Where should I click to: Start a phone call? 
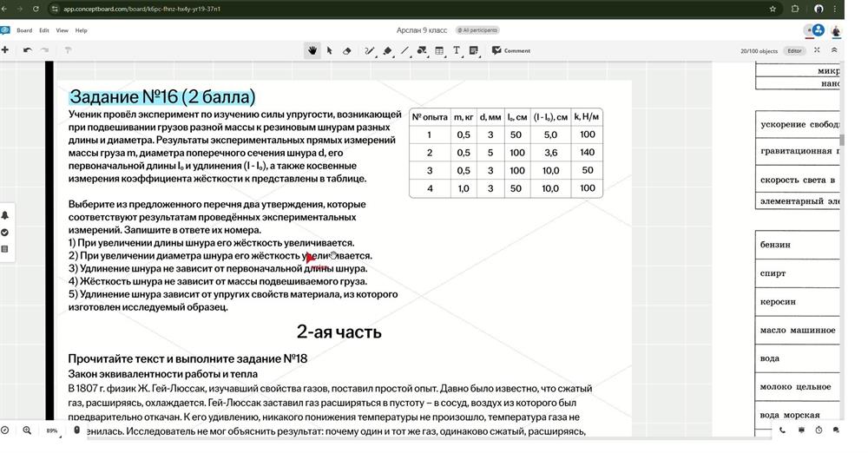pyautogui.click(x=782, y=430)
